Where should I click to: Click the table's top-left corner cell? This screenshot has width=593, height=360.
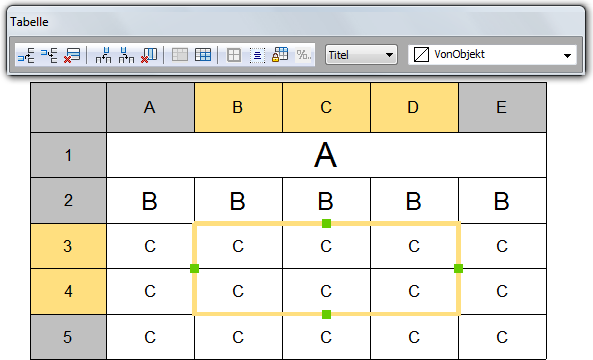[68, 107]
